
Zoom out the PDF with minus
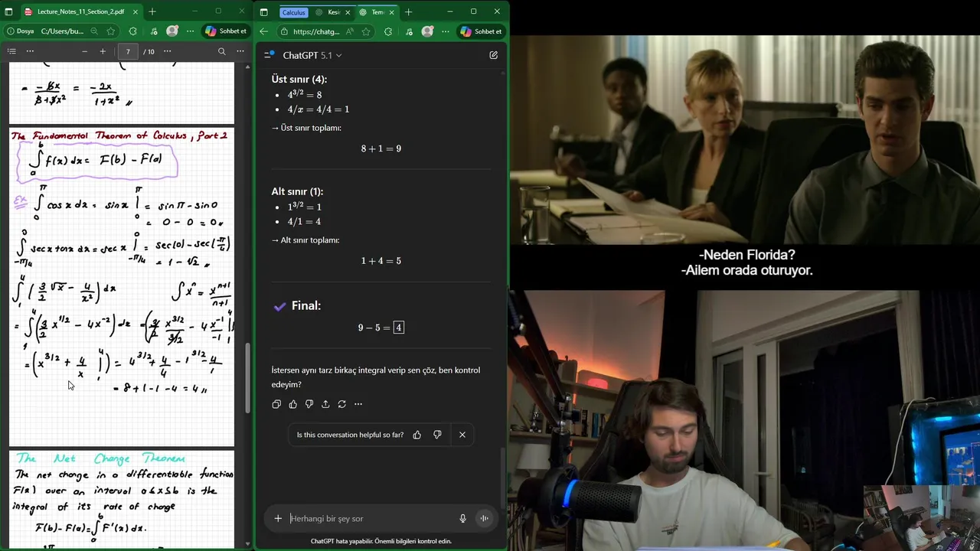(x=84, y=51)
